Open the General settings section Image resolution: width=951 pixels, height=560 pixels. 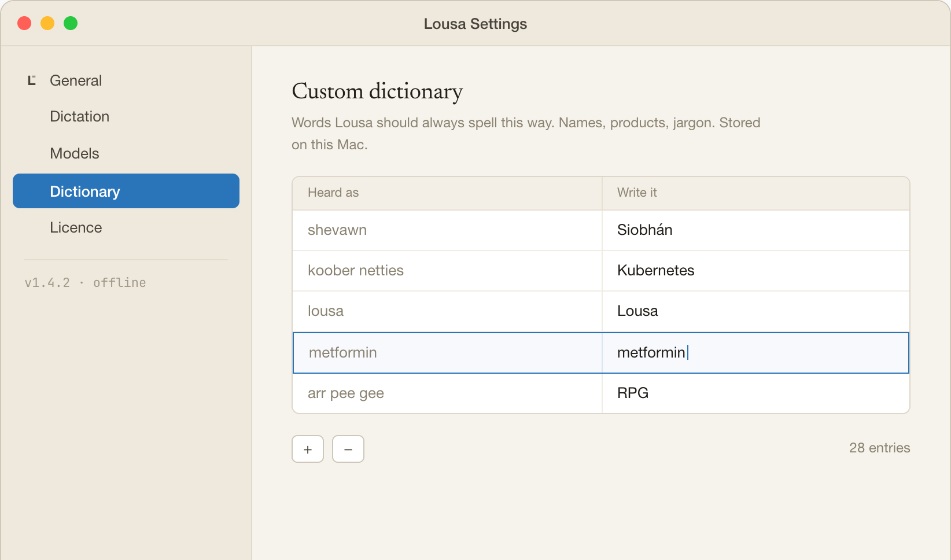click(x=126, y=80)
